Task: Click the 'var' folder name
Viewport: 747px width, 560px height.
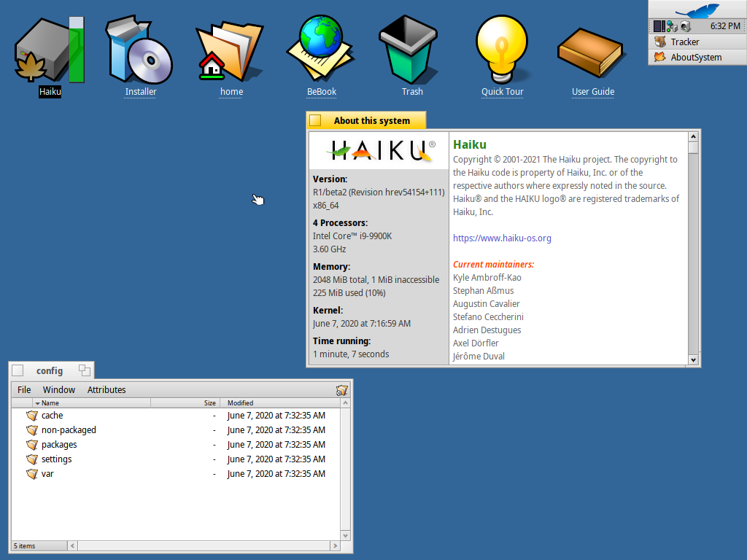Action: pyautogui.click(x=47, y=474)
